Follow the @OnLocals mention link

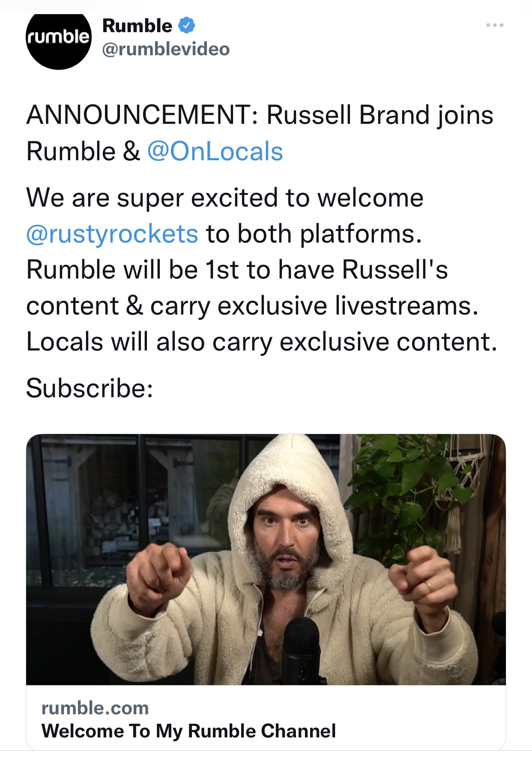point(215,152)
